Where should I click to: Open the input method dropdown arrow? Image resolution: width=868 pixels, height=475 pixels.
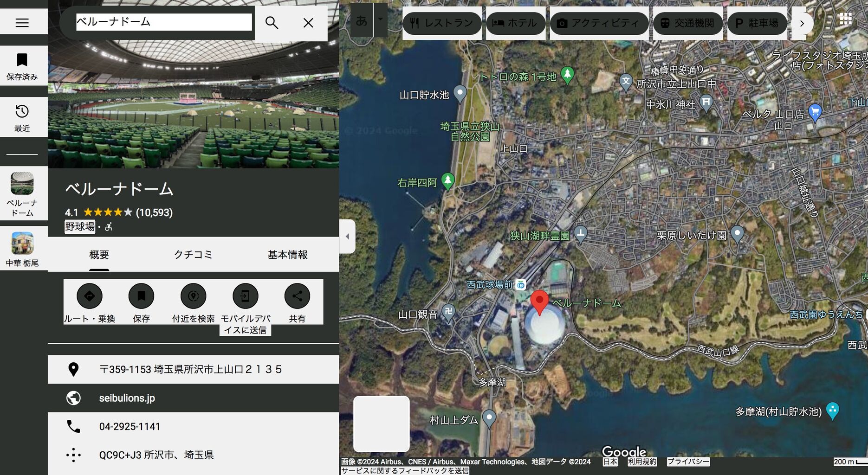[x=381, y=20]
